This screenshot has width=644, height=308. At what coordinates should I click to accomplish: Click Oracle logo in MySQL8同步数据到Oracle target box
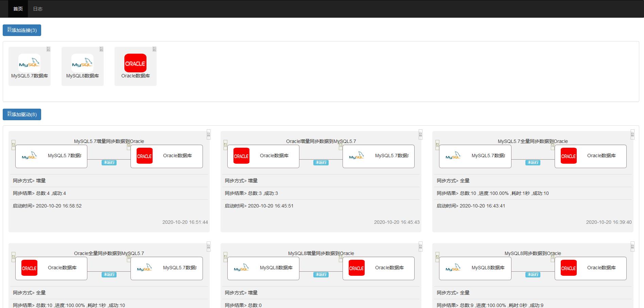pos(569,268)
